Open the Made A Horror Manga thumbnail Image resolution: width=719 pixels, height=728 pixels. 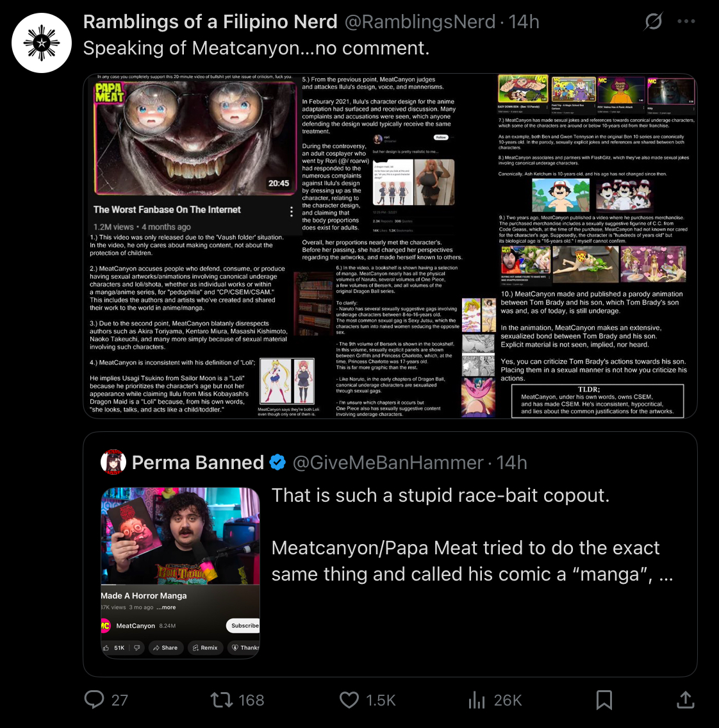coord(180,573)
